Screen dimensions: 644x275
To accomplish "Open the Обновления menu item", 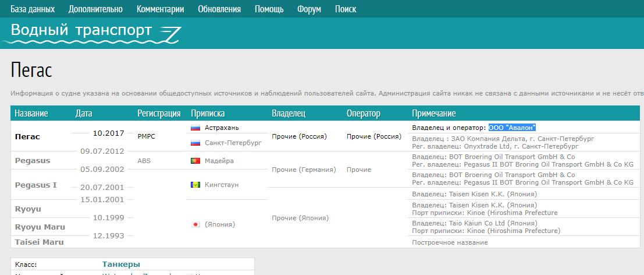I will (219, 9).
